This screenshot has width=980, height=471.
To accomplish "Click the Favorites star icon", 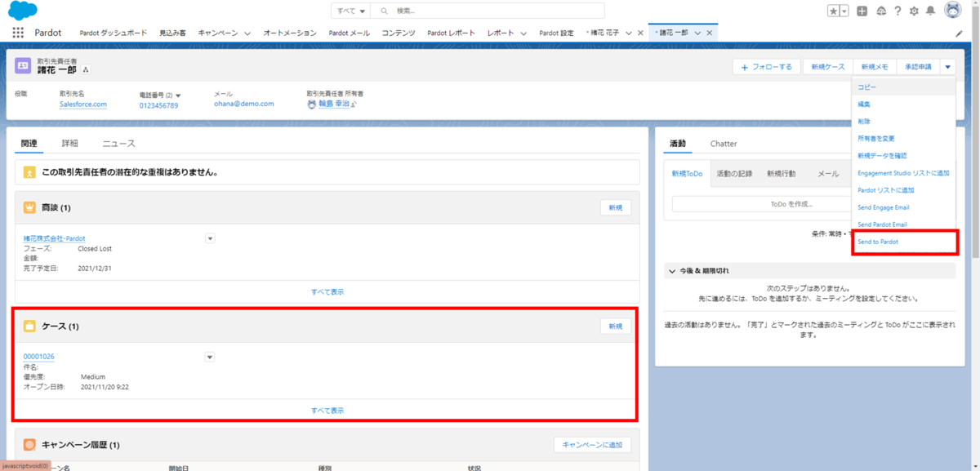I will point(833,11).
